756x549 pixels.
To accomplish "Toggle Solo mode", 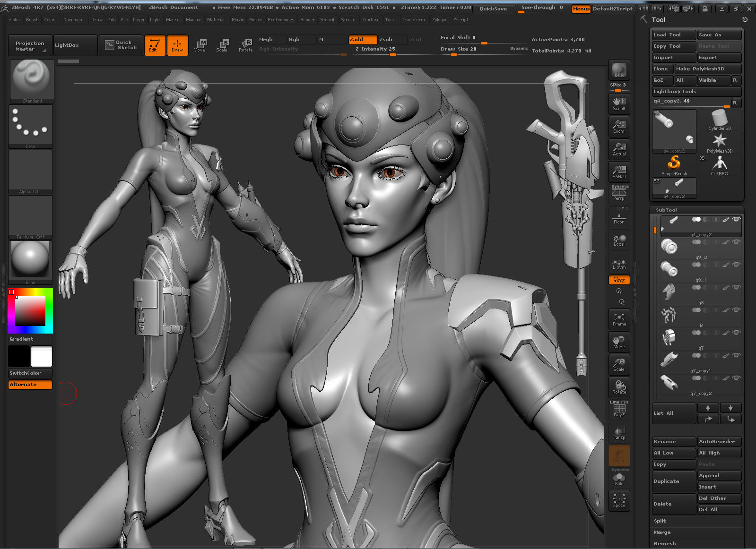I will pyautogui.click(x=619, y=478).
